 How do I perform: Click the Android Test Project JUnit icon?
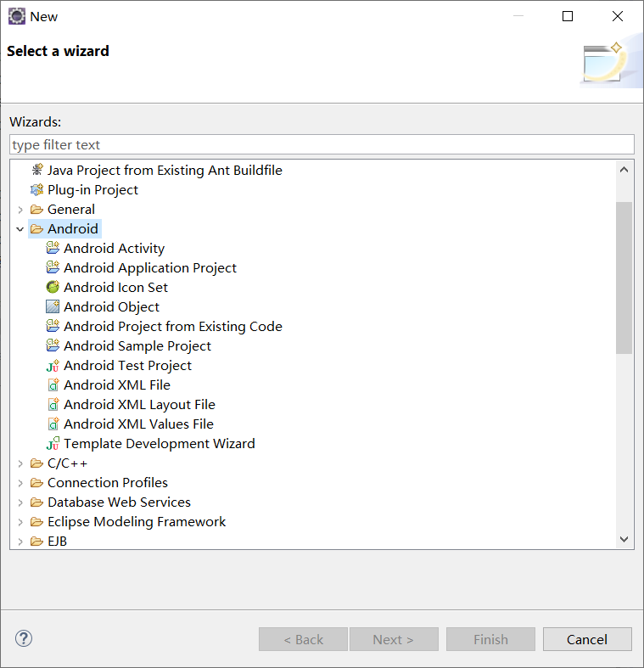[x=53, y=366]
